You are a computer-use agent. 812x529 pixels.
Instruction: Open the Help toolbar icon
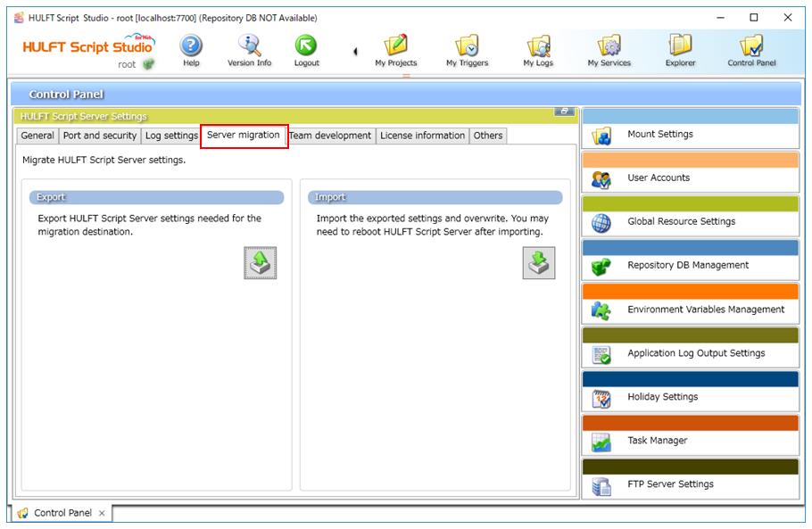(191, 50)
